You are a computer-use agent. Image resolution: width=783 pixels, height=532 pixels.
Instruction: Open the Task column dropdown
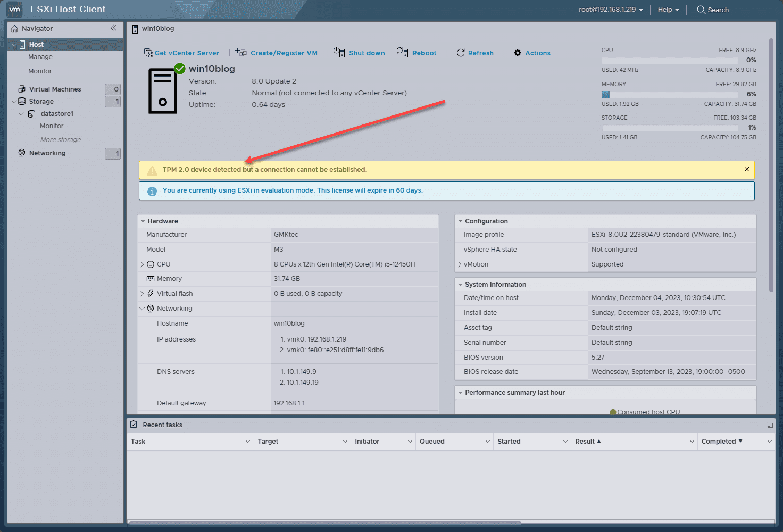(x=248, y=442)
